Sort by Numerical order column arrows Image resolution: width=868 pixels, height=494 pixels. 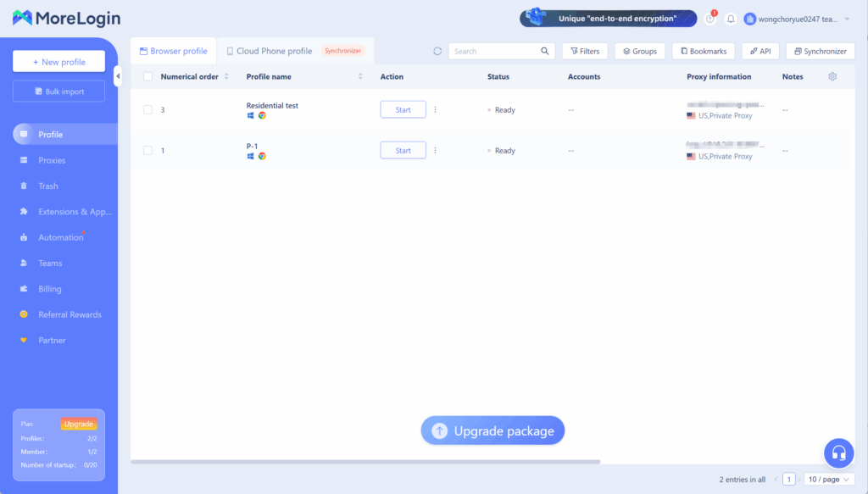point(226,76)
